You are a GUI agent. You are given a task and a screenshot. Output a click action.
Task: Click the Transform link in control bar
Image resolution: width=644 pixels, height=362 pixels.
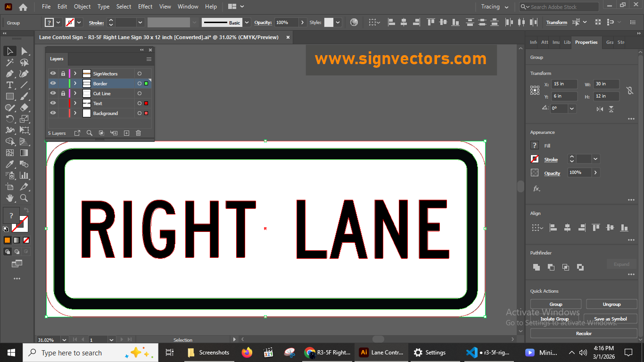pyautogui.click(x=557, y=22)
